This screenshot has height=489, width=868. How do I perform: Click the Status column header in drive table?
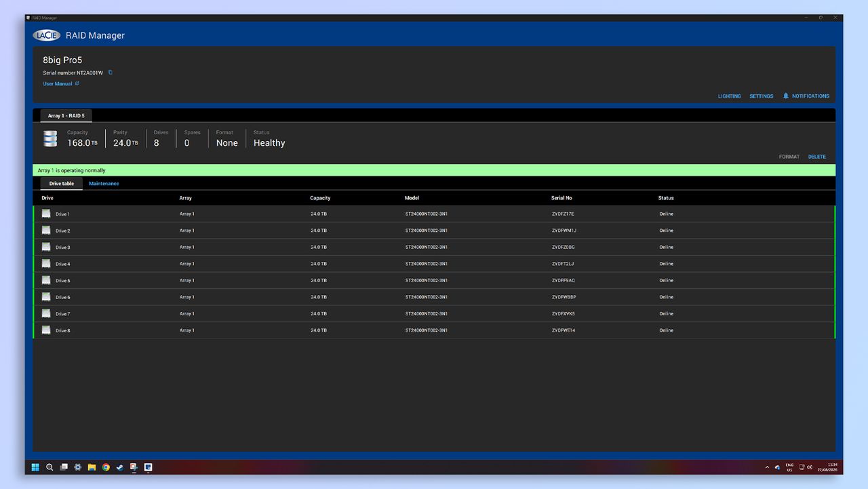[666, 198]
